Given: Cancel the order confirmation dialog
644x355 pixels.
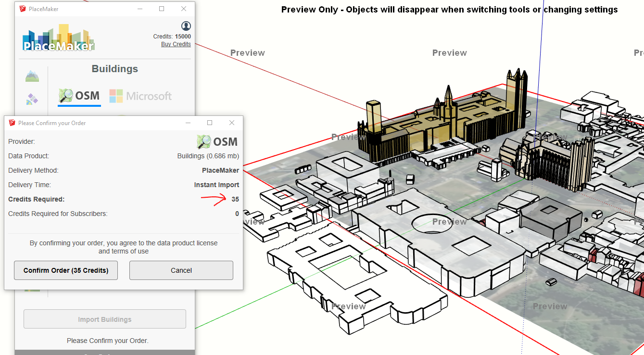Looking at the screenshot, I should [181, 270].
